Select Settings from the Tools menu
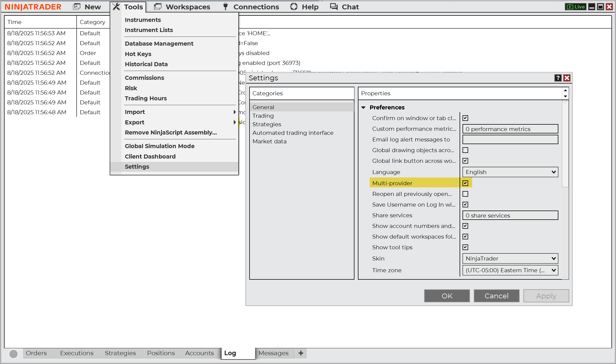The width and height of the screenshot is (616, 364). 137,167
